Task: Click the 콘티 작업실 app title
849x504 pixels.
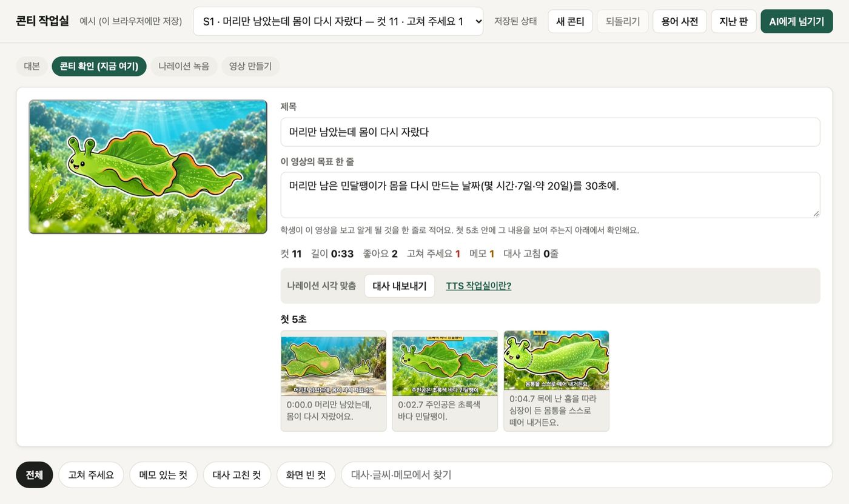Action: pos(42,21)
